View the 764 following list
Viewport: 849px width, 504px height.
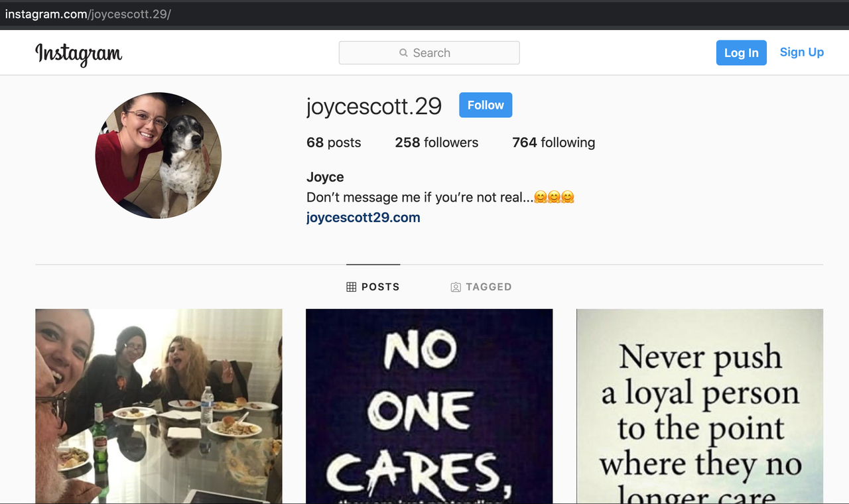tap(554, 143)
